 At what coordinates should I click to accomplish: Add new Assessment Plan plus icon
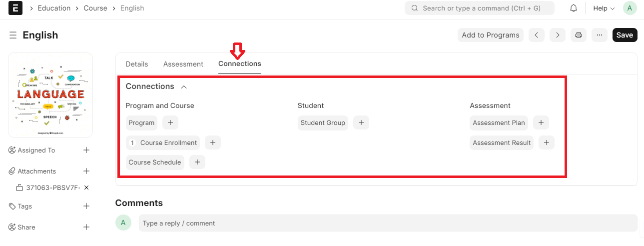541,122
